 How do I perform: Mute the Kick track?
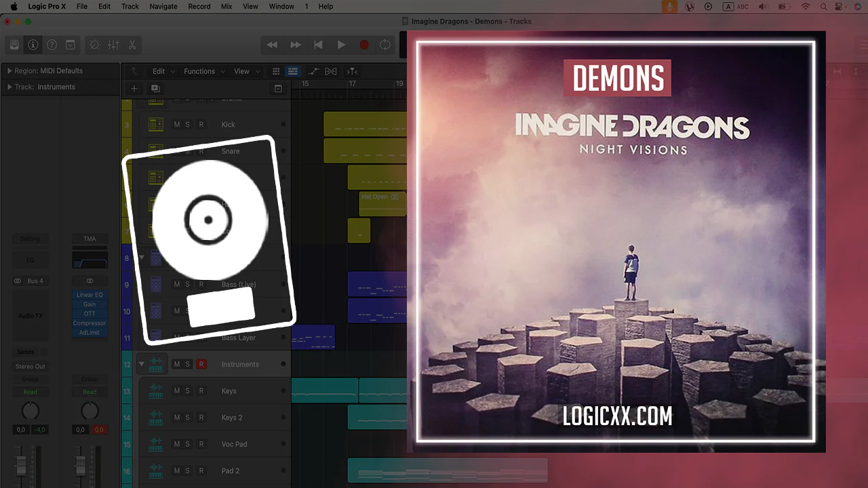[x=177, y=125]
